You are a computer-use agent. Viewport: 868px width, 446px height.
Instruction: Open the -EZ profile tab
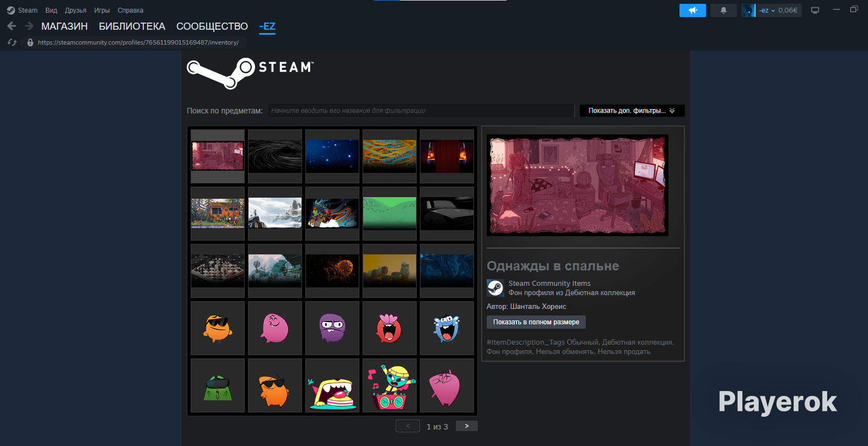coord(267,26)
